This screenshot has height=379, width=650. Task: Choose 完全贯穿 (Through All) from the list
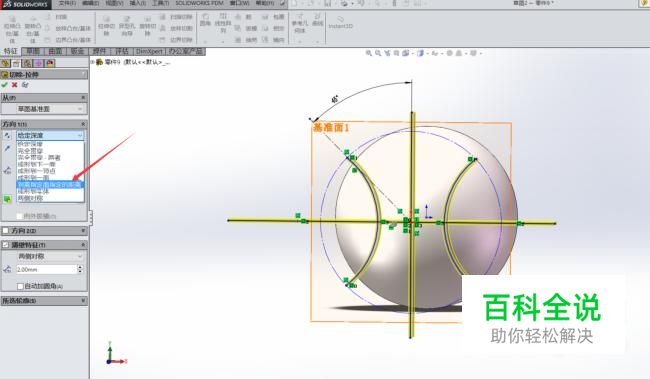pyautogui.click(x=50, y=151)
